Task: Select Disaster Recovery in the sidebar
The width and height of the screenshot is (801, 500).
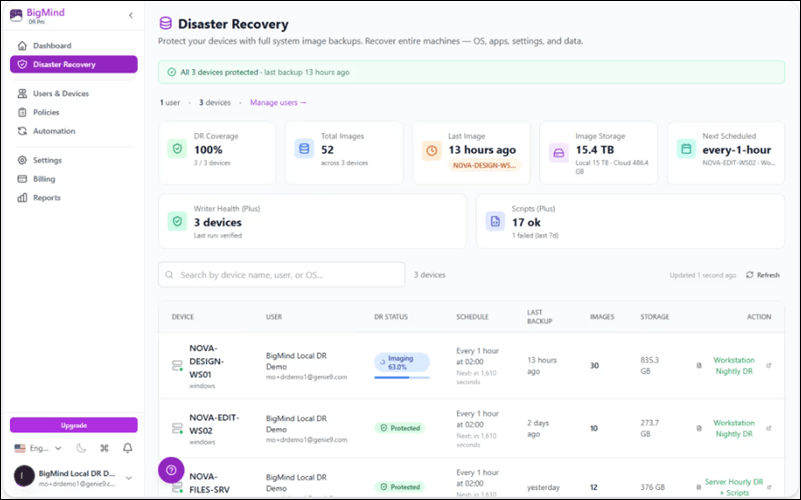Action: pos(74,64)
